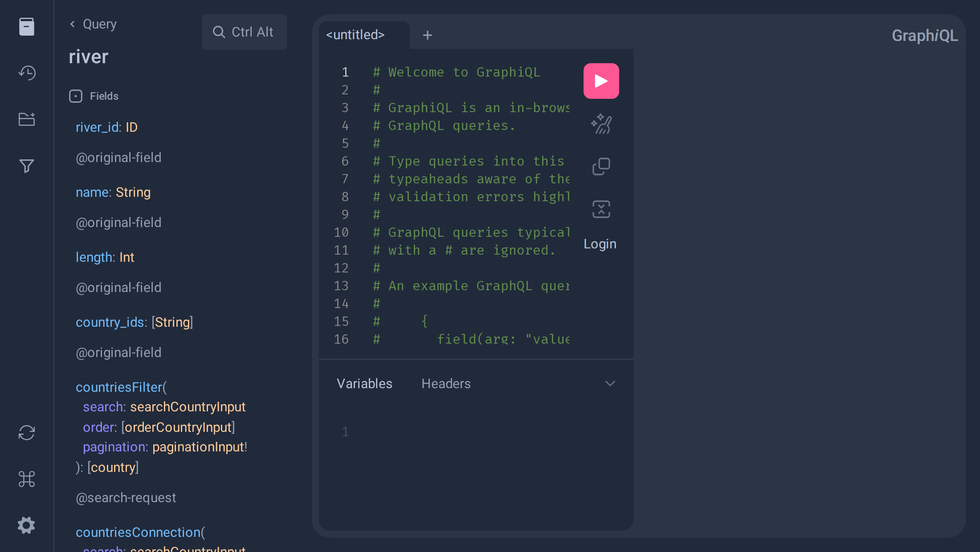Click the "# An example GraphQL query" comment line

coord(471,286)
